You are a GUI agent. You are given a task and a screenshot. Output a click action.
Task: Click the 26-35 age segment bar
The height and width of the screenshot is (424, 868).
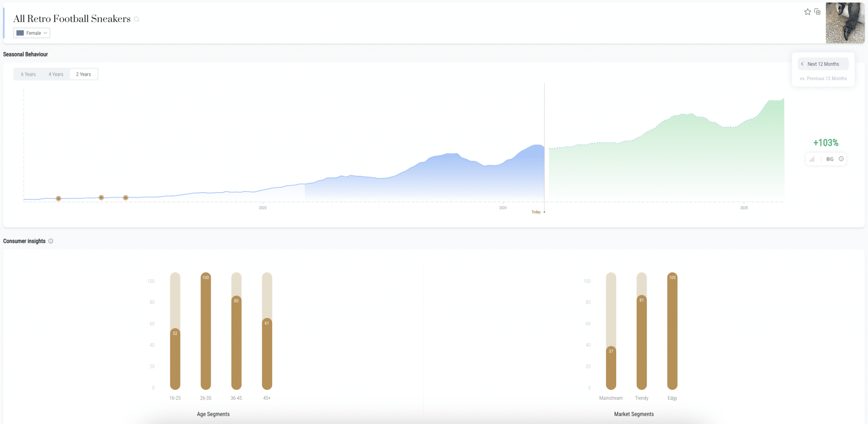tap(206, 331)
